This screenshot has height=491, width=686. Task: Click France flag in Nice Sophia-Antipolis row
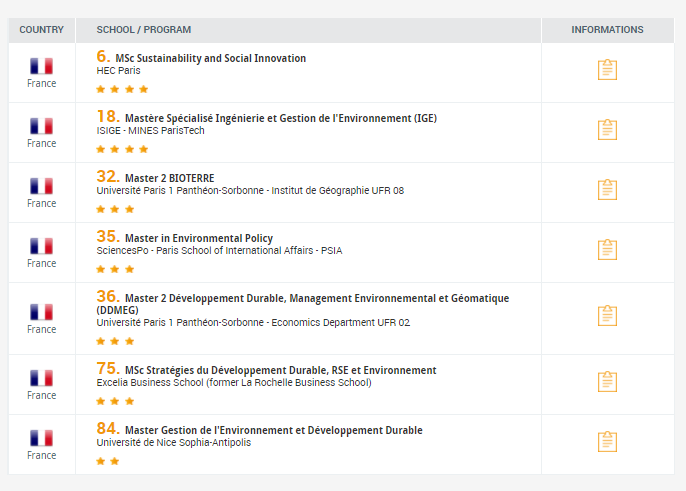click(x=42, y=438)
